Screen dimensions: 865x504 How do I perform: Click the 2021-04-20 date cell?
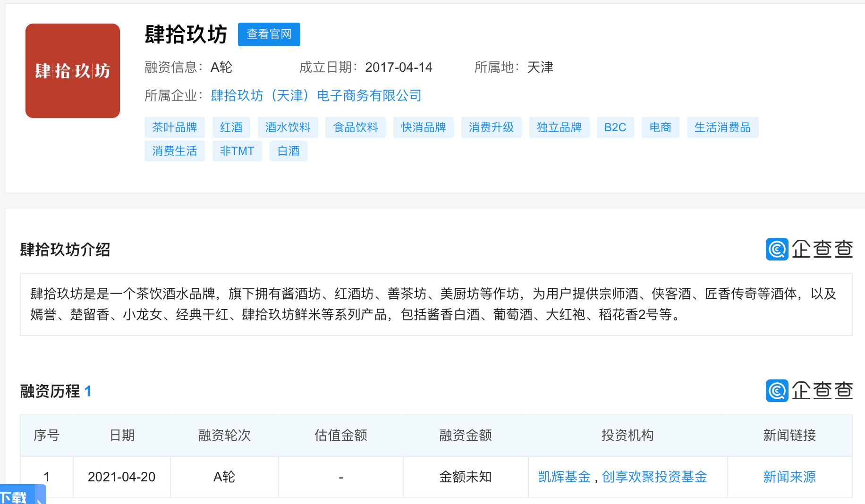pyautogui.click(x=122, y=477)
